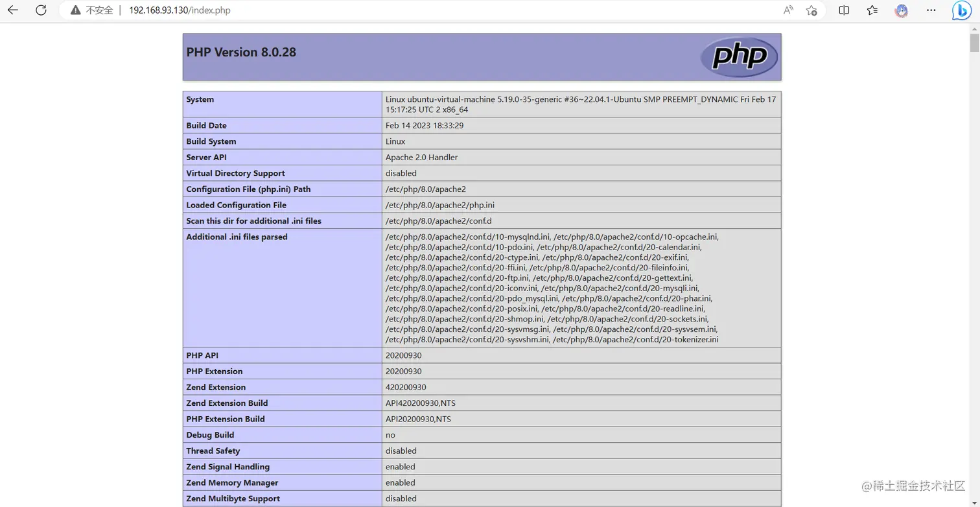Reload the page with the refresh icon
980x507 pixels.
41,10
